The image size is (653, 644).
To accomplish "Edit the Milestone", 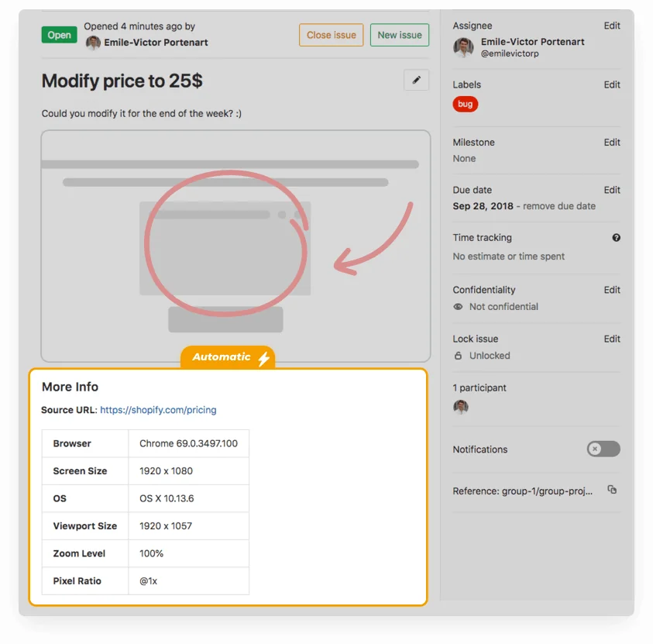I will pos(612,142).
